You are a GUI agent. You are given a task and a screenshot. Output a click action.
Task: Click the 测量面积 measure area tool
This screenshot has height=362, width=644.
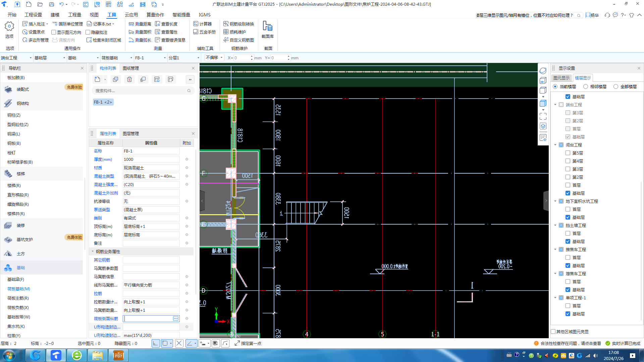140,32
